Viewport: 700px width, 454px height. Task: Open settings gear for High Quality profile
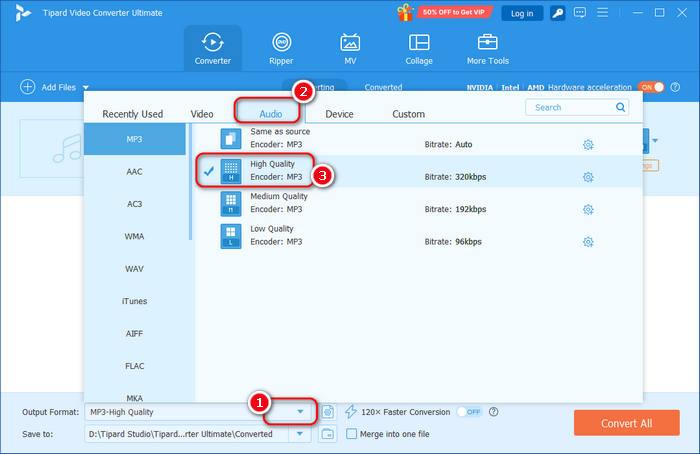coord(588,177)
